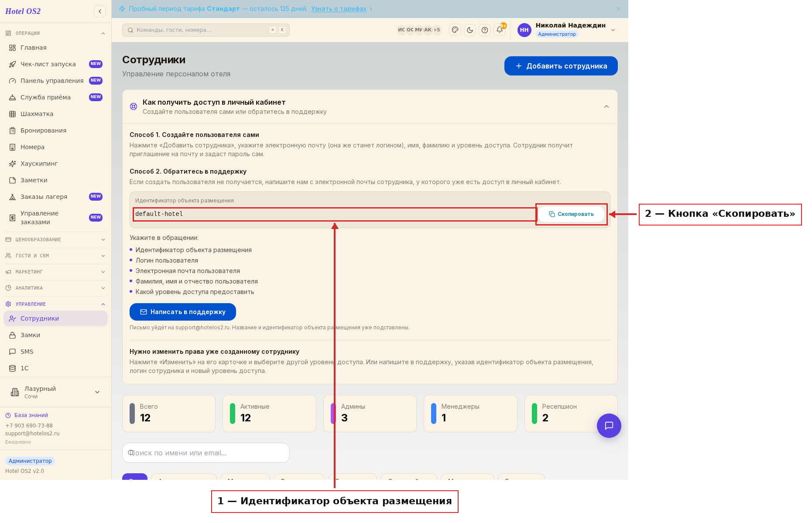812x523 pixels.
Task: Click the building icon for Номера
Action: (x=13, y=147)
